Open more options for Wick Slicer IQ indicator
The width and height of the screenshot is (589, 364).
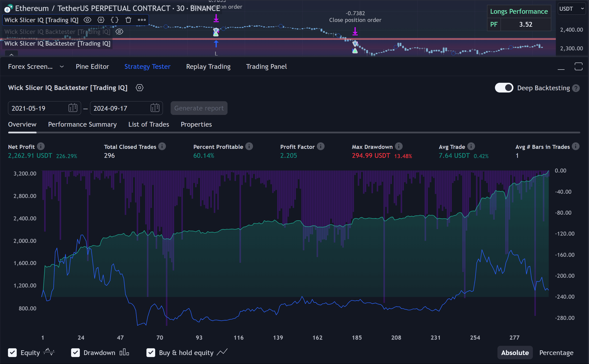pyautogui.click(x=142, y=20)
